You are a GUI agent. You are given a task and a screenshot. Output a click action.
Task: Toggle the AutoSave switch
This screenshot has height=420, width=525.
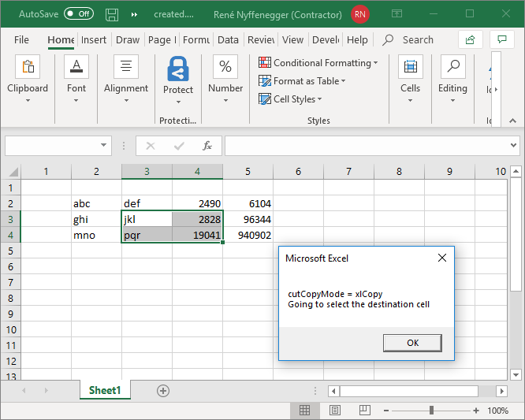[x=78, y=14]
